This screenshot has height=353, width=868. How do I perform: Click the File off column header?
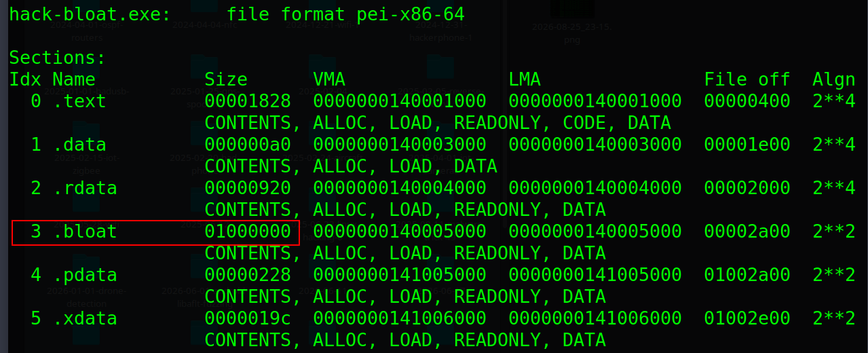[747, 79]
